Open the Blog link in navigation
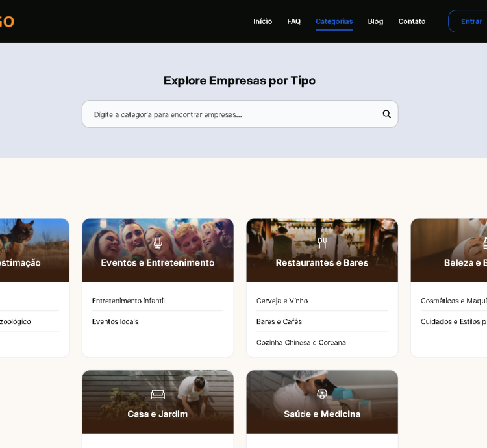This screenshot has width=487, height=448. (x=375, y=21)
